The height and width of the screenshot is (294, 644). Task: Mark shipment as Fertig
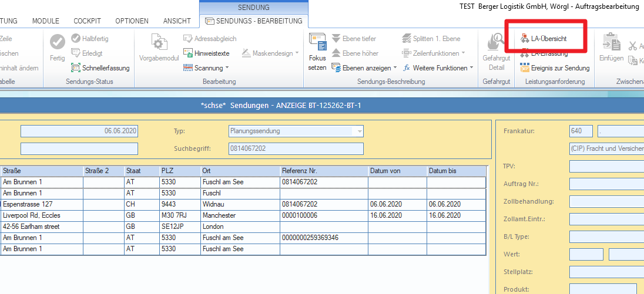click(58, 48)
